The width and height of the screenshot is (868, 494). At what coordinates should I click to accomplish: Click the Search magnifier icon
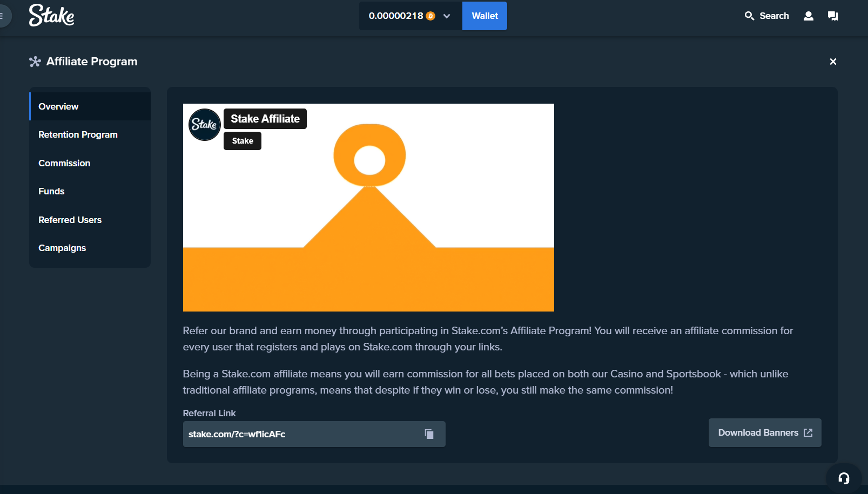point(749,16)
